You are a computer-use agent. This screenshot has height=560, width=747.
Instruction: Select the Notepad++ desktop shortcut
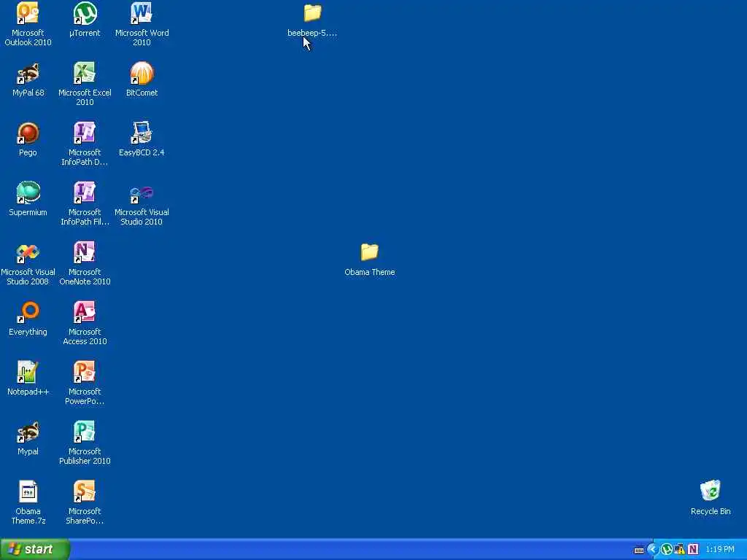28,378
